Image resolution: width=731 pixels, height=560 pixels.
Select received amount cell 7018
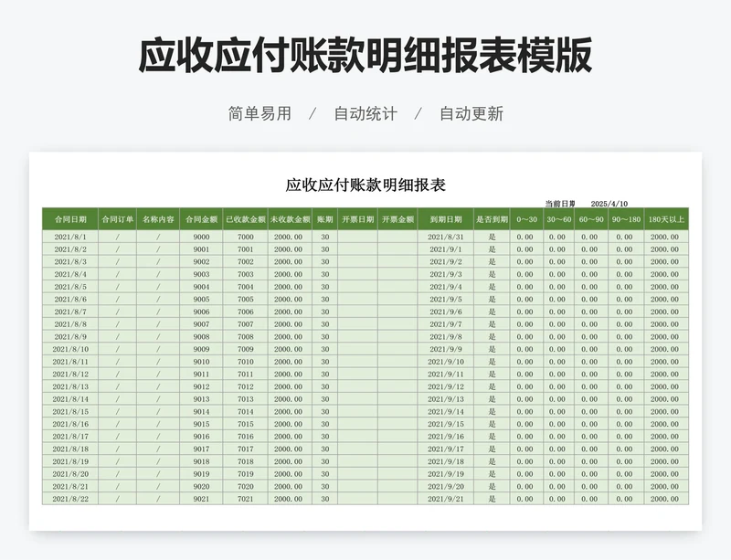(x=245, y=461)
